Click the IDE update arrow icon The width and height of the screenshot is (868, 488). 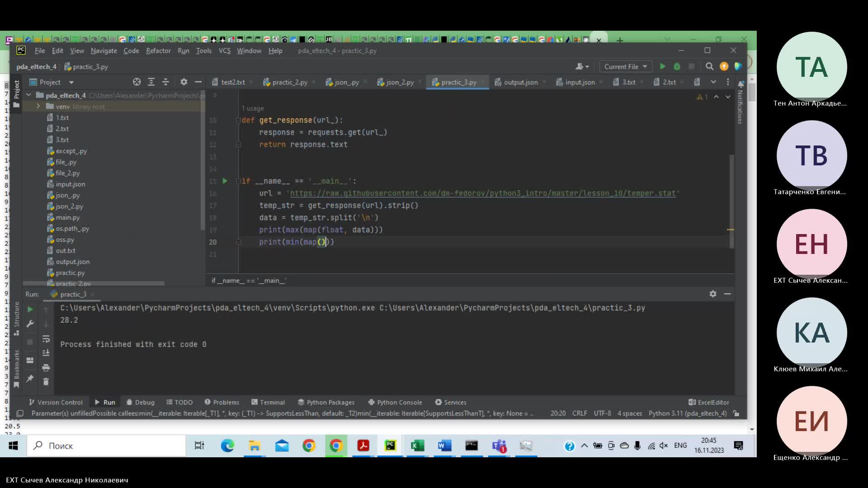pyautogui.click(x=724, y=66)
